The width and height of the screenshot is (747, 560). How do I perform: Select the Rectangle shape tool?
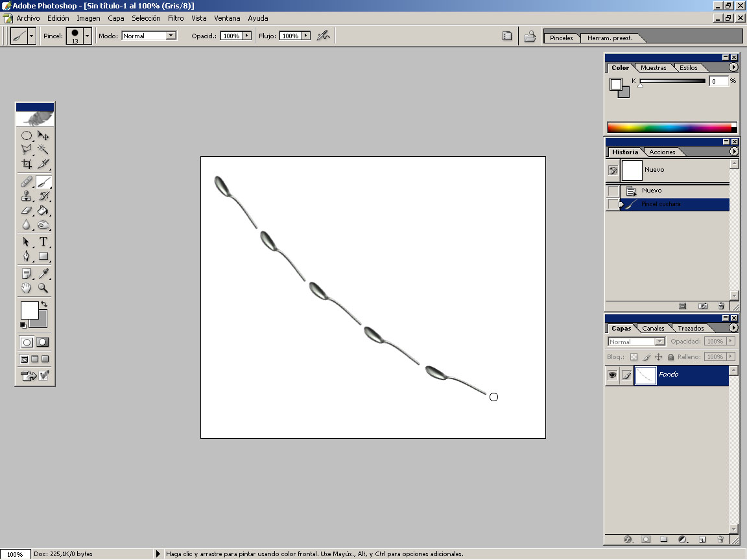coord(43,256)
